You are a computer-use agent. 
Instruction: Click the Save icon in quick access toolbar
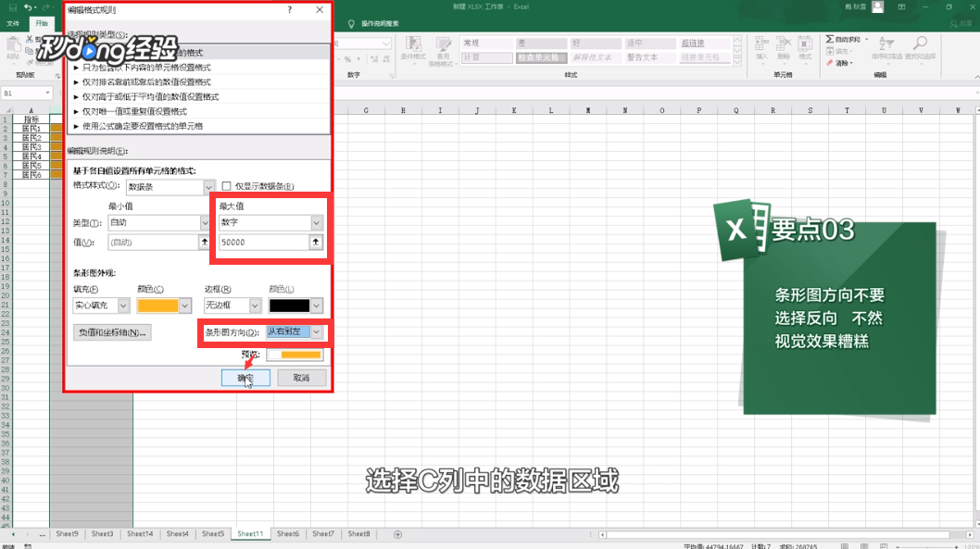point(12,7)
